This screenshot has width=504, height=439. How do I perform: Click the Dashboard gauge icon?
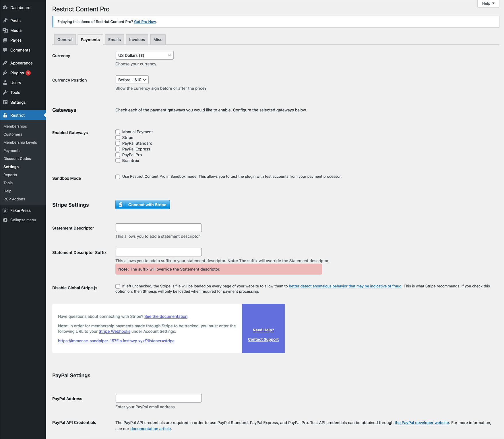coord(5,8)
